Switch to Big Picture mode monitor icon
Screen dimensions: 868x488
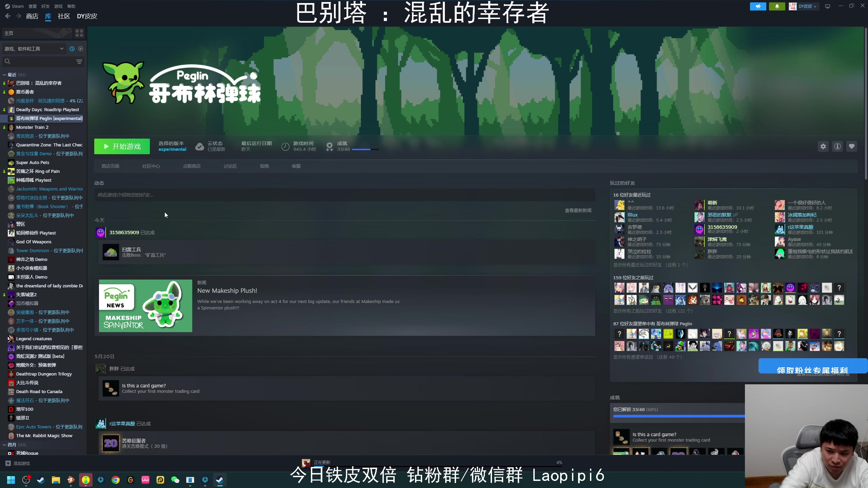(x=828, y=6)
